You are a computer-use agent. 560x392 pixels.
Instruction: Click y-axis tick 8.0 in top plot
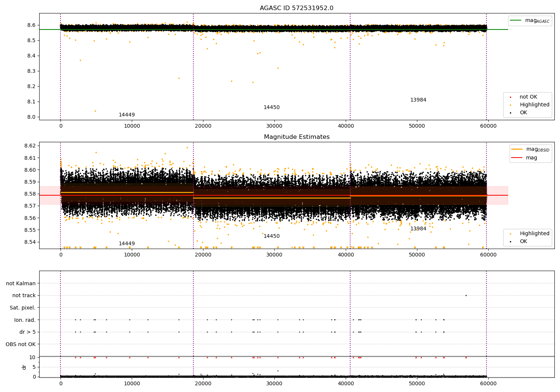(x=31, y=117)
